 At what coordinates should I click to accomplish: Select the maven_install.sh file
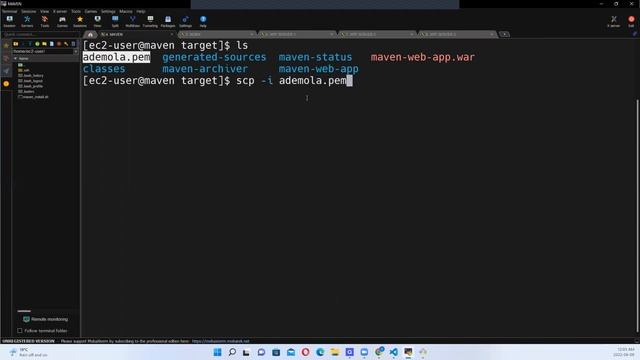click(33, 97)
